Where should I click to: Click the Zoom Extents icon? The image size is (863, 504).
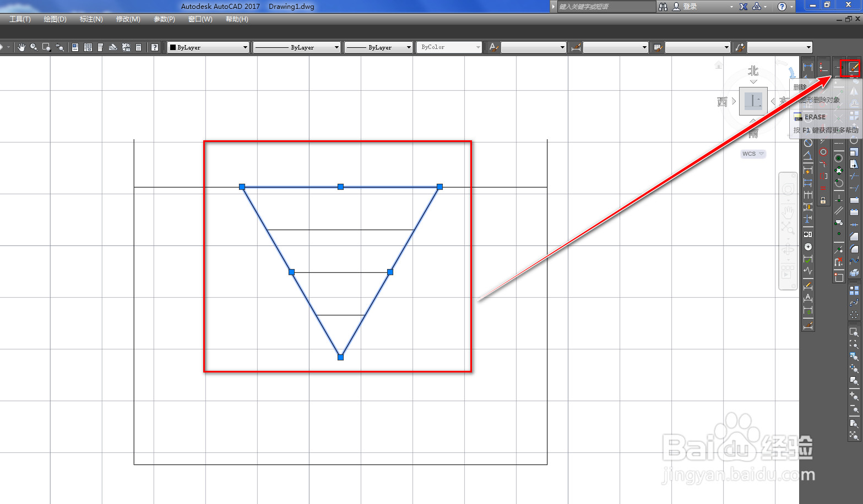[x=854, y=435]
